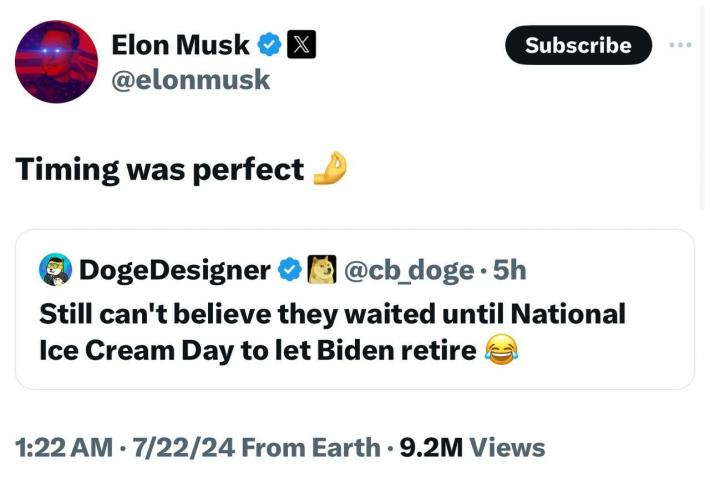This screenshot has width=710, height=478.
Task: Open the three-dot more options menu
Action: (x=680, y=45)
